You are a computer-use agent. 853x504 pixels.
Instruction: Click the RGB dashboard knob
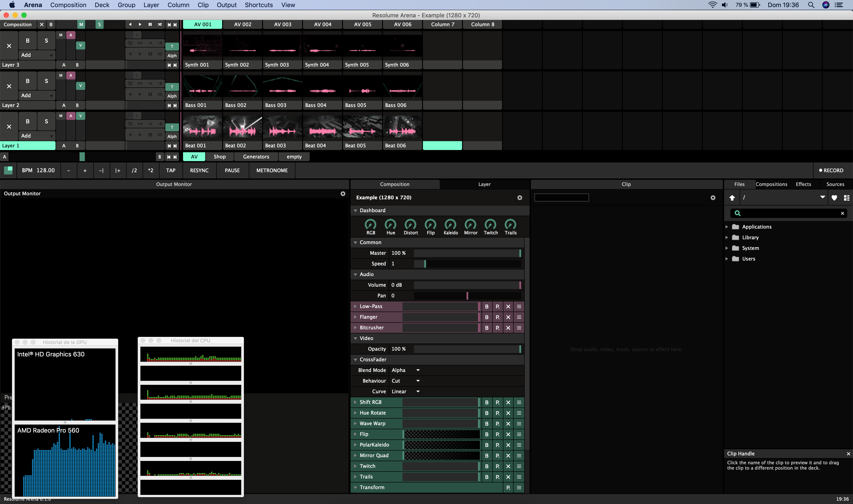pos(371,225)
